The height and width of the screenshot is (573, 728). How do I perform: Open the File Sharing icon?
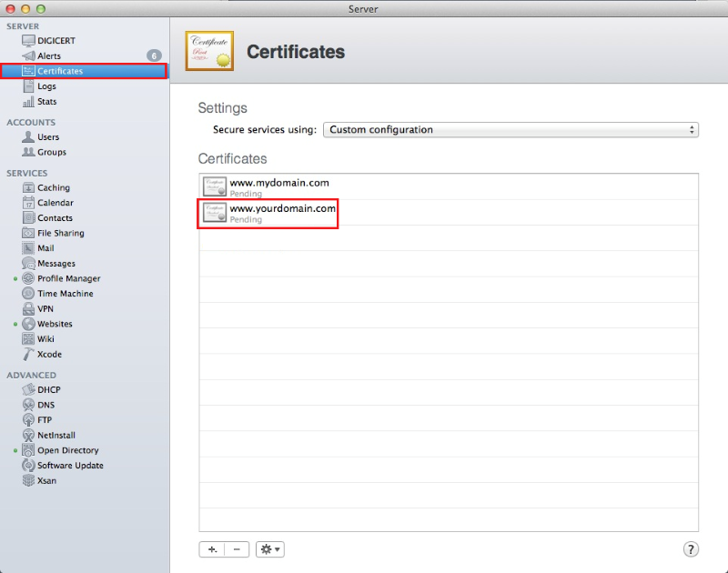click(x=28, y=233)
